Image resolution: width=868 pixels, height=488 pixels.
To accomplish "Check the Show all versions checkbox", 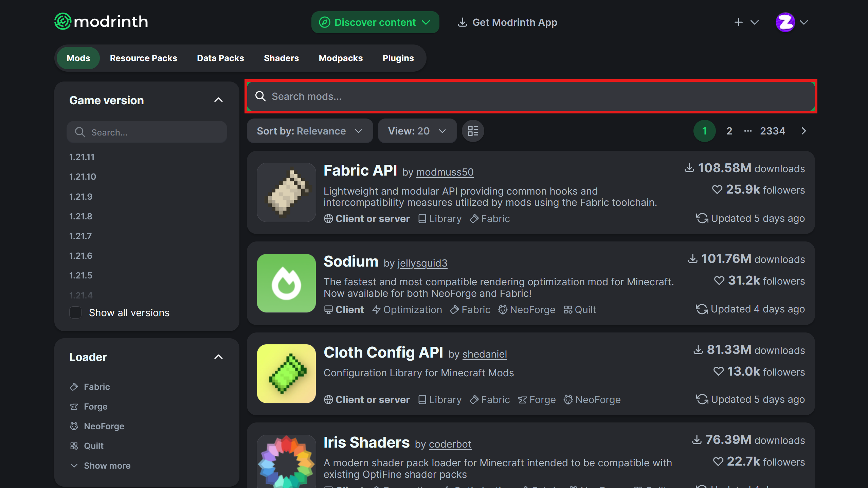I will click(x=75, y=312).
